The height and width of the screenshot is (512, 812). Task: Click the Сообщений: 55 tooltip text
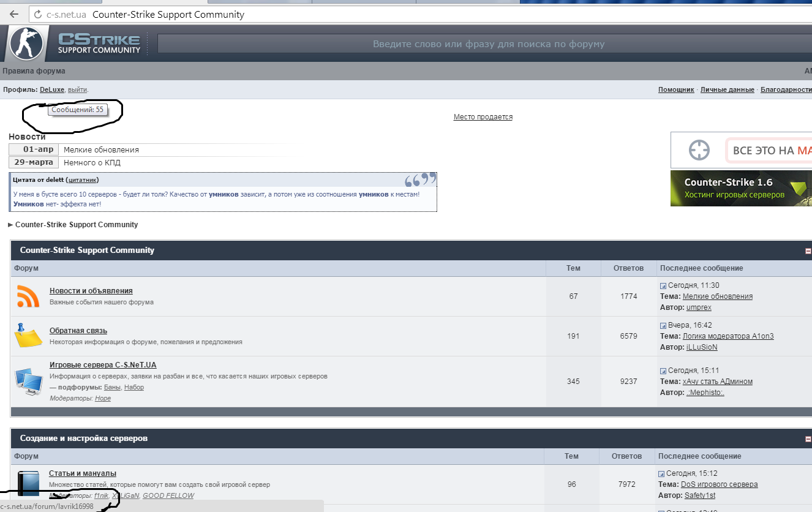pyautogui.click(x=77, y=110)
